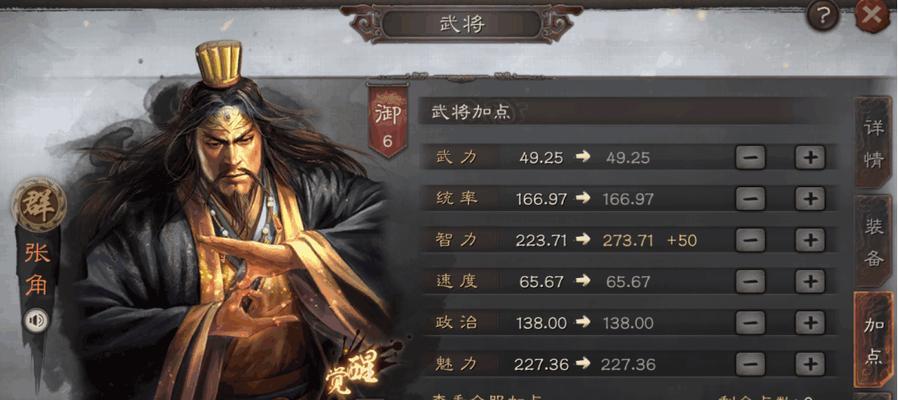The image size is (898, 400).
Task: Open the question mark help icon
Action: pyautogui.click(x=823, y=16)
